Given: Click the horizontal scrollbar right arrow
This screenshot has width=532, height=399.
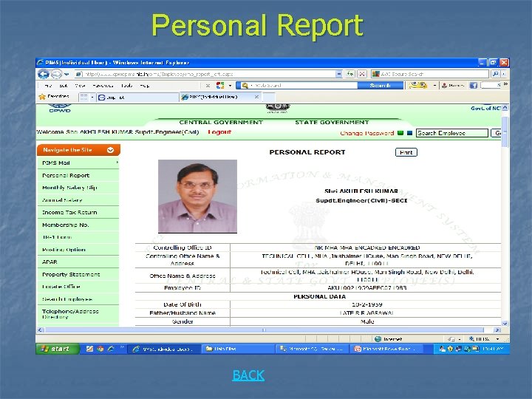Looking at the screenshot, I should tap(497, 330).
